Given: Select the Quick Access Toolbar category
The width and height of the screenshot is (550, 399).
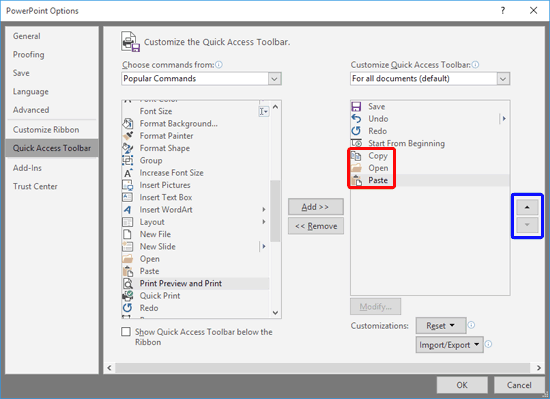Looking at the screenshot, I should pyautogui.click(x=52, y=148).
